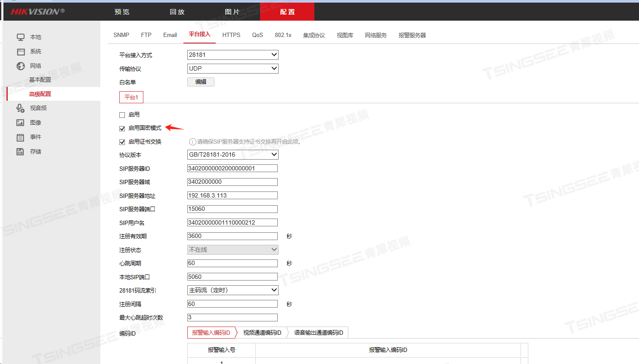Click the SIP服务器地址 field 192.168.3.113
The width and height of the screenshot is (639, 364).
(233, 195)
